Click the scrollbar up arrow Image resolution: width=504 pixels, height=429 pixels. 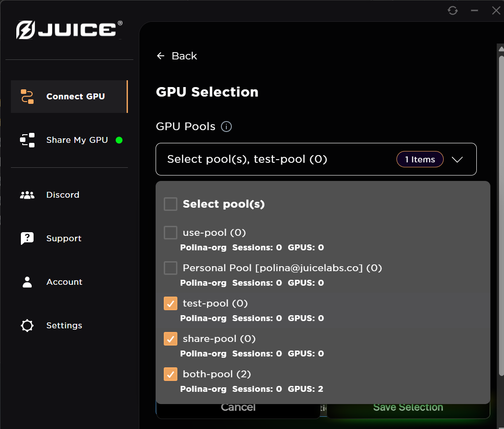click(x=501, y=49)
